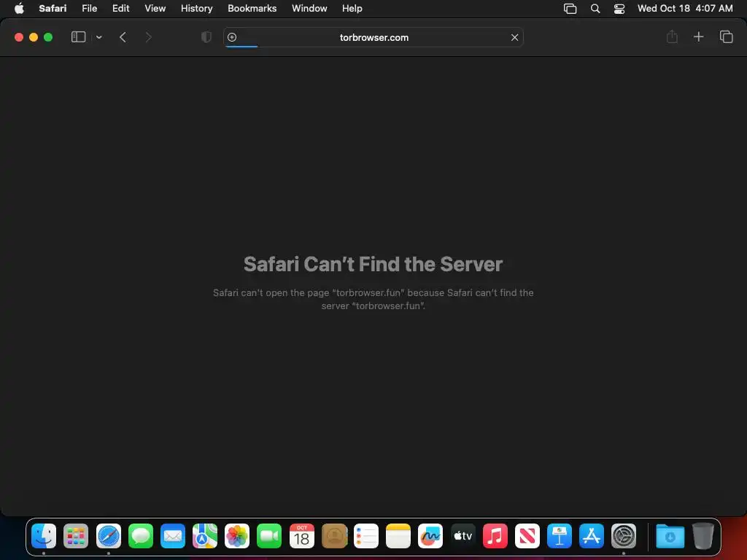The width and height of the screenshot is (747, 560).
Task: Open the Share button in toolbar
Action: [x=672, y=36]
